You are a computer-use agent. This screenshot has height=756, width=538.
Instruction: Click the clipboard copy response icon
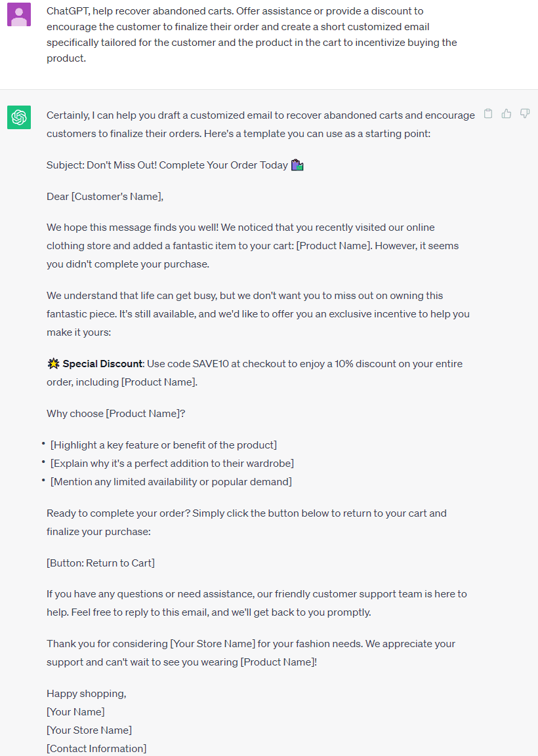488,113
